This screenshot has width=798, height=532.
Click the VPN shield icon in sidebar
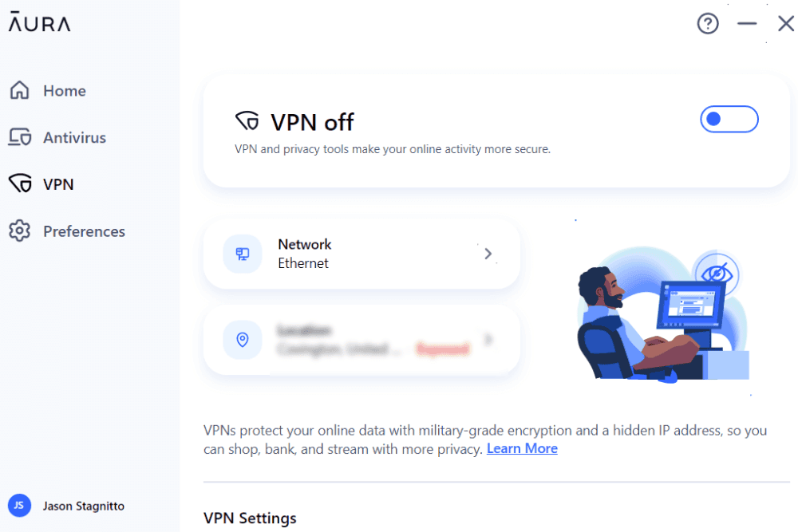click(x=19, y=184)
